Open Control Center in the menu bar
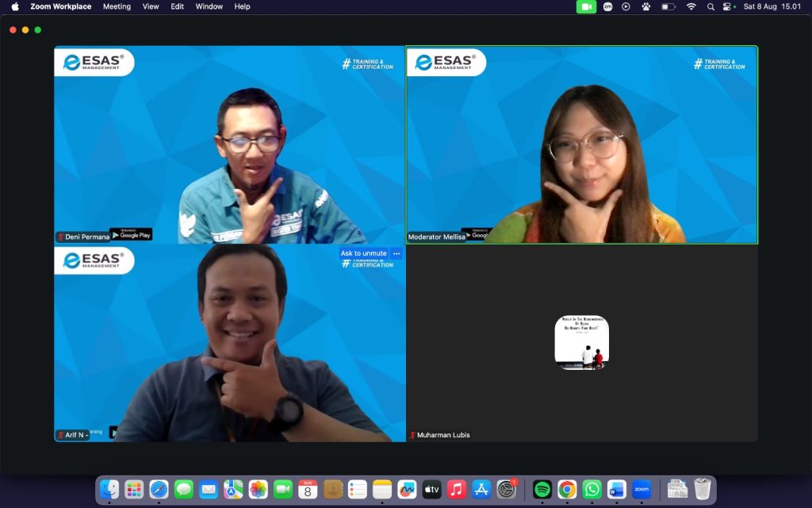 point(728,6)
